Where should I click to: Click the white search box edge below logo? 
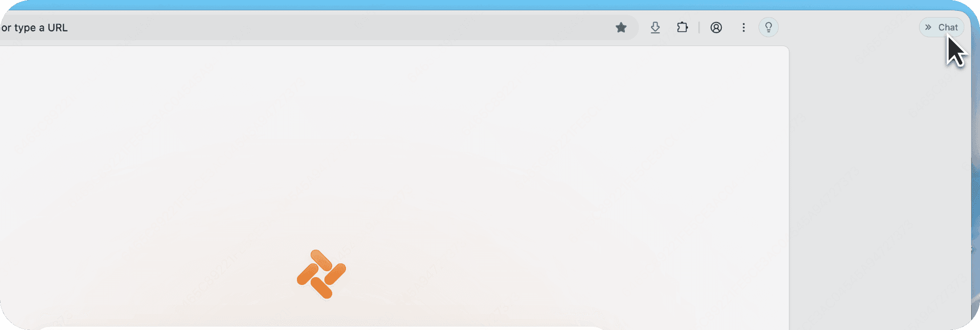321,328
